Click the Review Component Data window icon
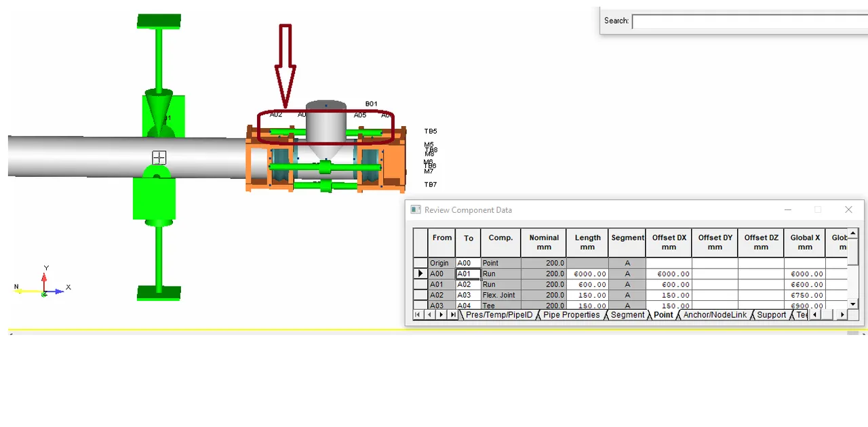The width and height of the screenshot is (868, 427). click(416, 210)
